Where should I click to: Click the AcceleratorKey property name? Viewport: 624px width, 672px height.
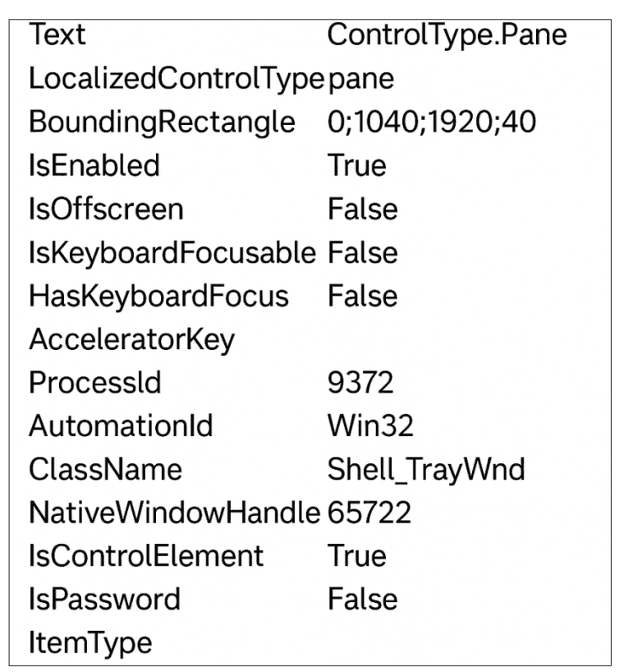point(132,339)
